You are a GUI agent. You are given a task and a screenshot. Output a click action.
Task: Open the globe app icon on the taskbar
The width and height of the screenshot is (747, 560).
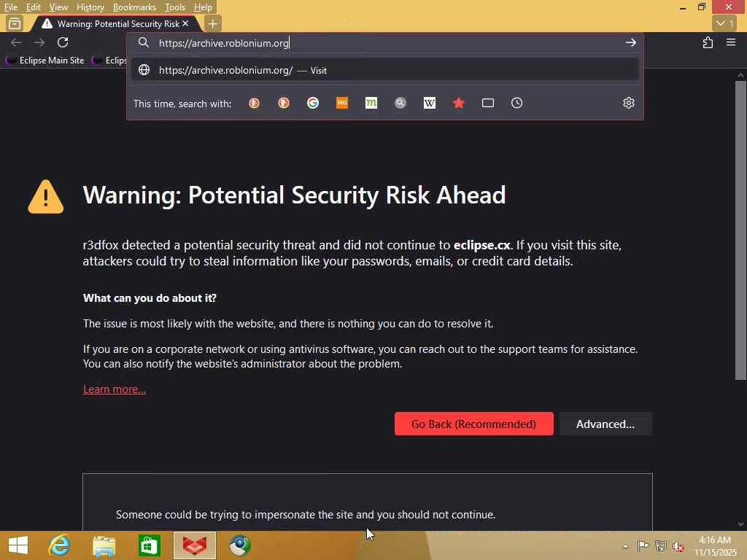click(x=239, y=545)
